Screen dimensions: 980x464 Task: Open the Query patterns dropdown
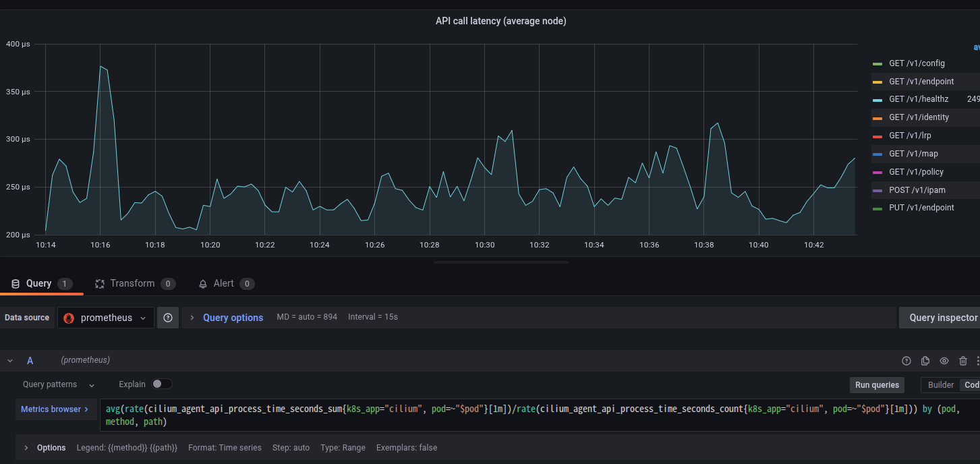(59, 384)
